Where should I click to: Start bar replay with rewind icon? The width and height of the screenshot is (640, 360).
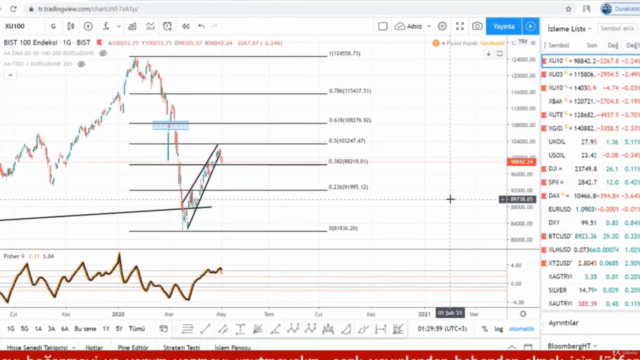pyautogui.click(x=185, y=26)
